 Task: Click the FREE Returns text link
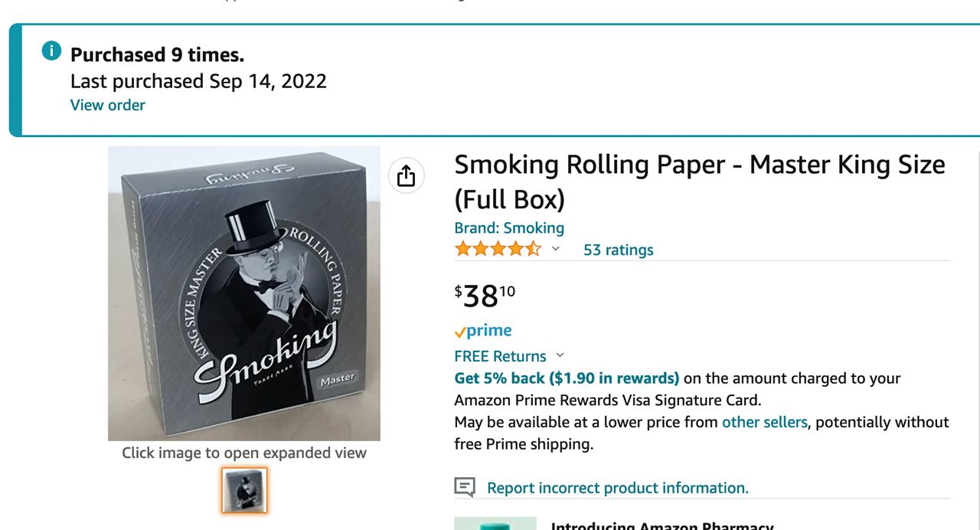500,356
